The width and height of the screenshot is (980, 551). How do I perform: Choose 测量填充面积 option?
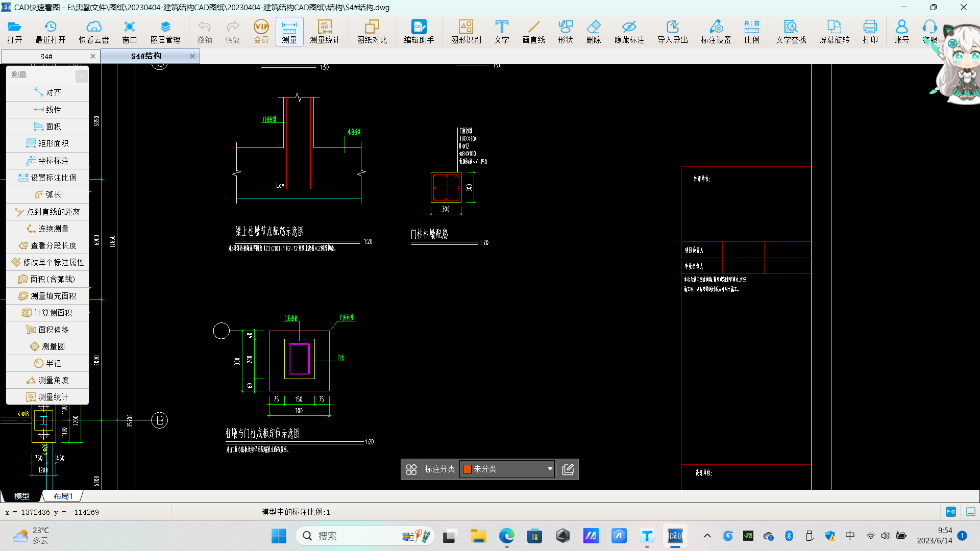click(47, 296)
